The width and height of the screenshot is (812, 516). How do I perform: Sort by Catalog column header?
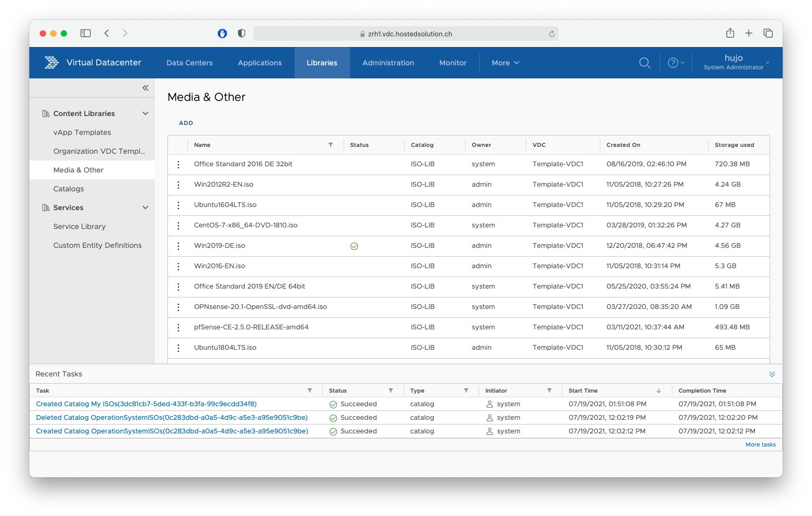pos(422,145)
